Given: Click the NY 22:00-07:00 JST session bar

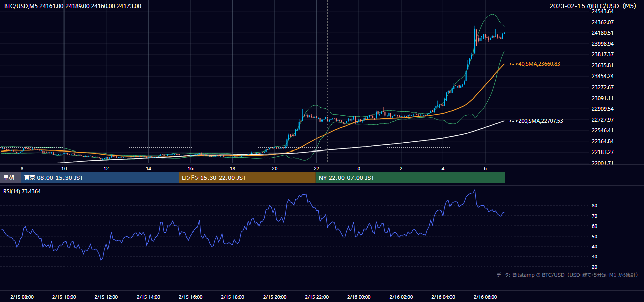Looking at the screenshot, I should click(411, 178).
